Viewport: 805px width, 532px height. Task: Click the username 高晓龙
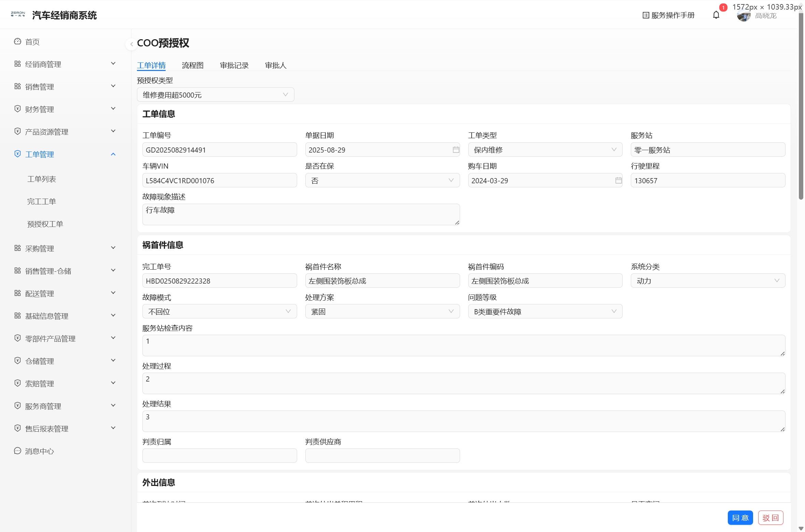coord(766,16)
